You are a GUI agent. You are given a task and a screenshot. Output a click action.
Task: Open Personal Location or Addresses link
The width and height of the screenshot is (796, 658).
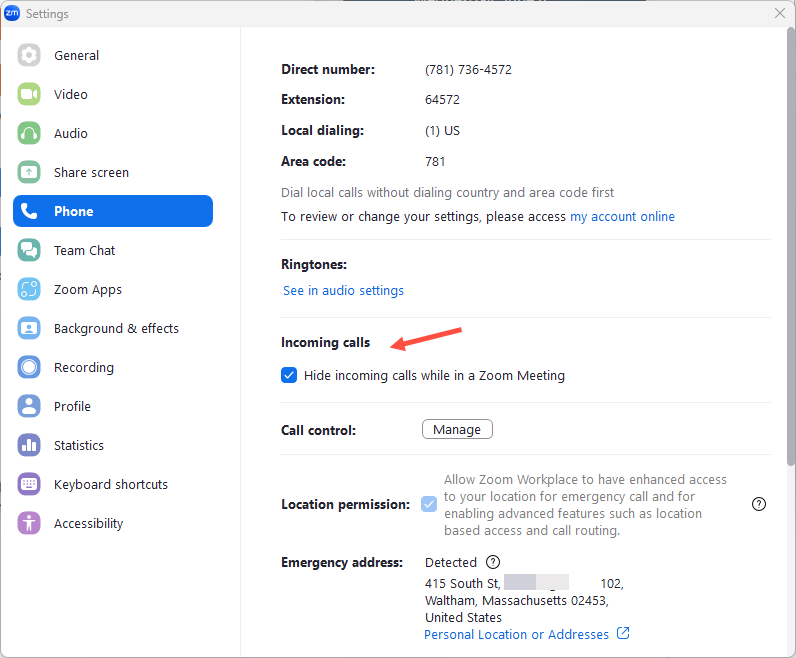tap(516, 634)
